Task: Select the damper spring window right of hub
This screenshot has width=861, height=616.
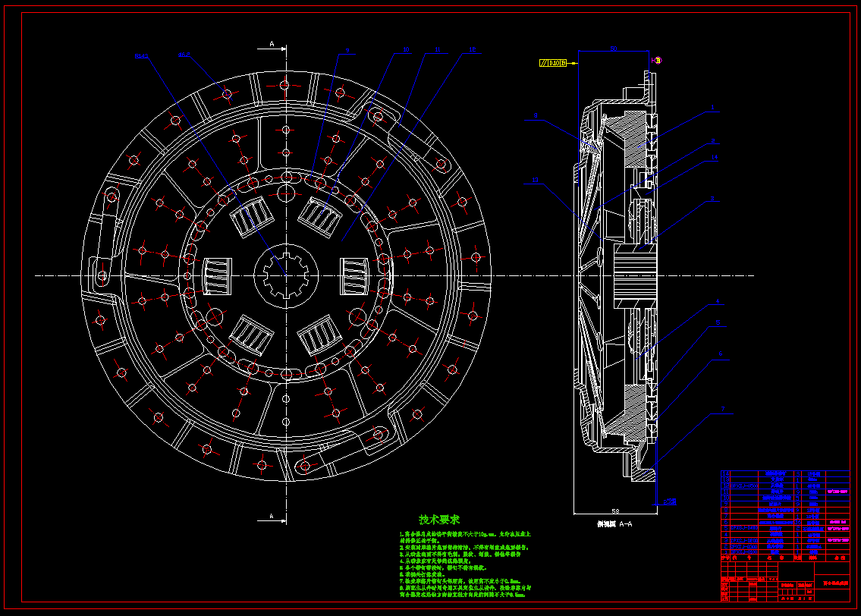Action: pos(354,276)
